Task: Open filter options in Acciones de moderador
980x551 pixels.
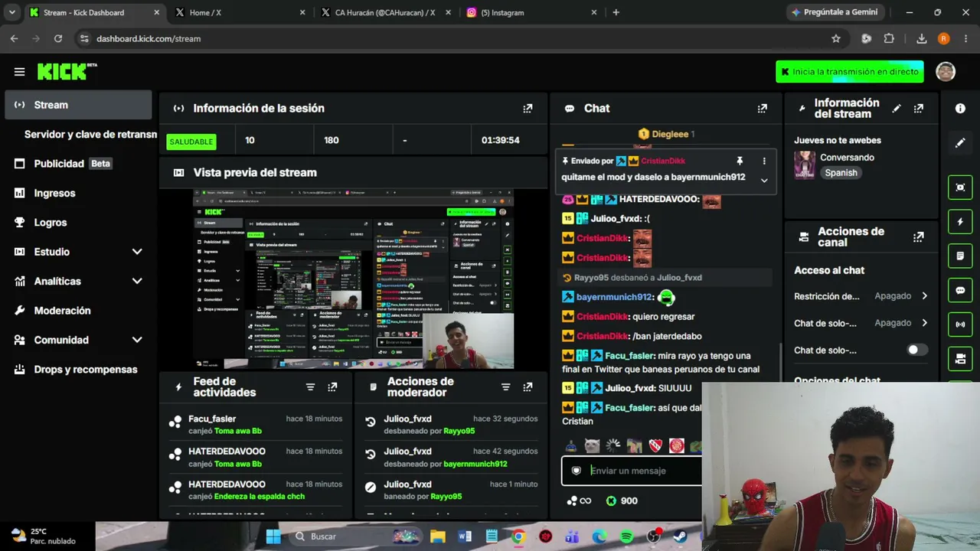Action: pos(505,387)
